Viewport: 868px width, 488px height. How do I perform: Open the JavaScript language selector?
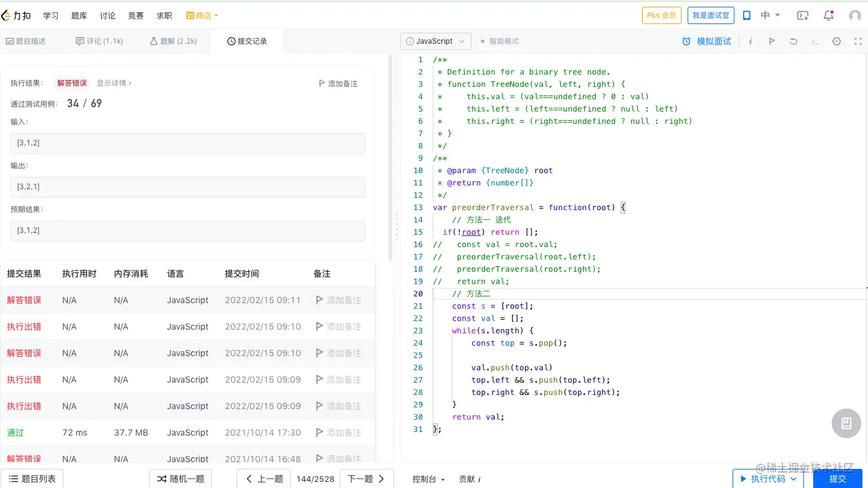[x=436, y=41]
